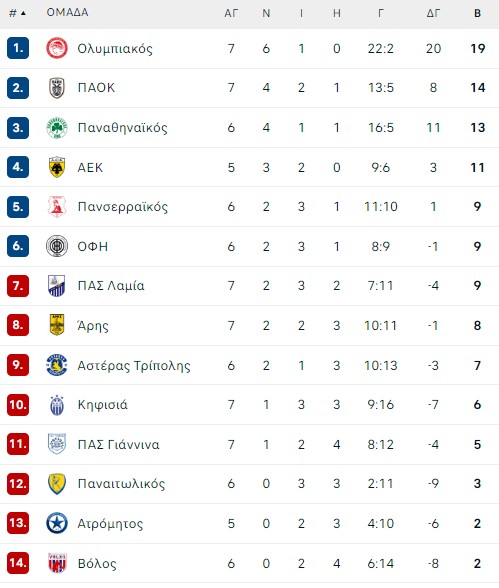The width and height of the screenshot is (499, 588).
Task: Click the blue rank 1 badge
Action: coord(18,48)
